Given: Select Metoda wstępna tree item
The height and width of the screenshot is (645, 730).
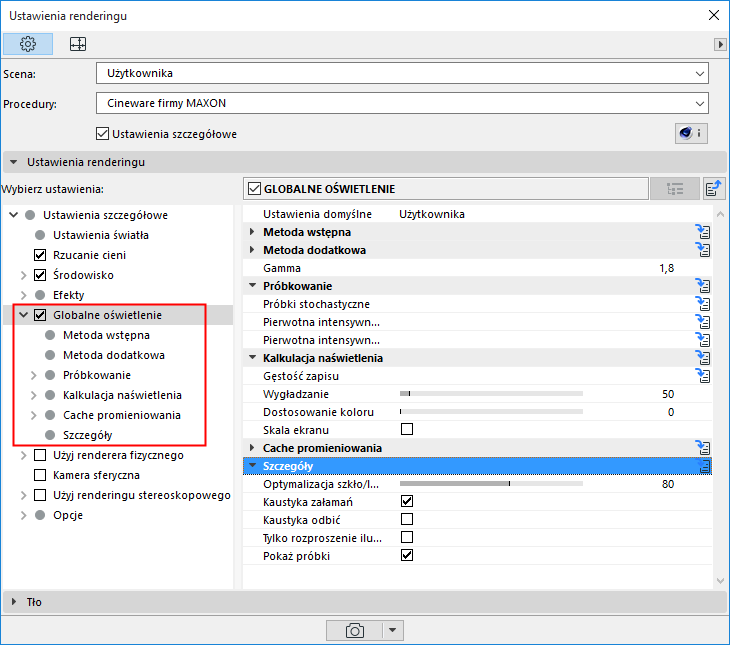Looking at the screenshot, I should (106, 335).
